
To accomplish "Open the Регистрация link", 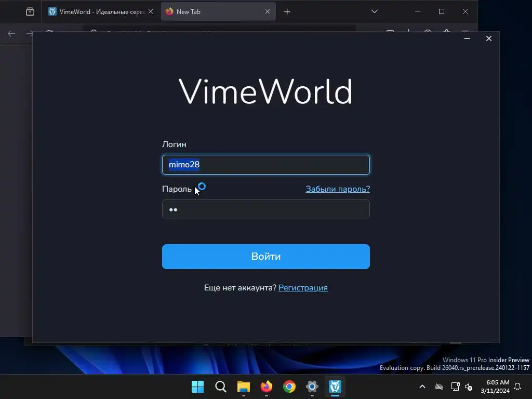I will click(303, 288).
